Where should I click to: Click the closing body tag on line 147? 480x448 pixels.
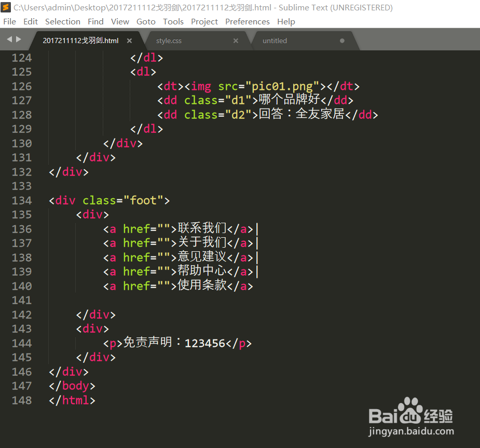pos(72,386)
